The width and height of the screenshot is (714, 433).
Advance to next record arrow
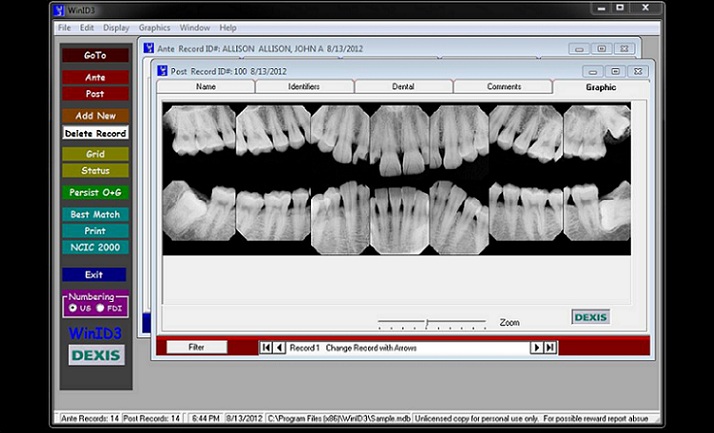click(536, 347)
